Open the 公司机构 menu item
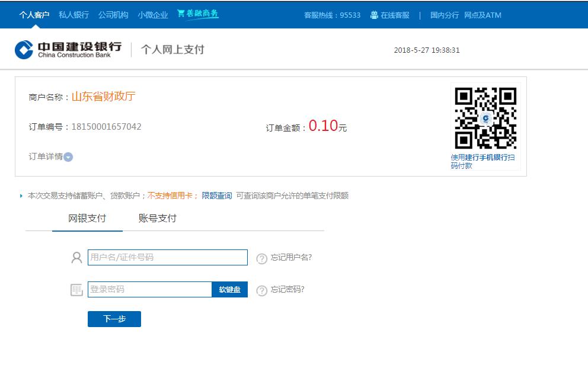 point(112,15)
